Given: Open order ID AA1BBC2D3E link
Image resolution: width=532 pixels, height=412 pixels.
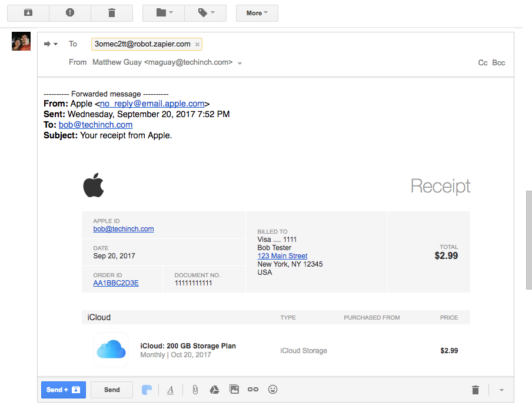Looking at the screenshot, I should (x=116, y=283).
